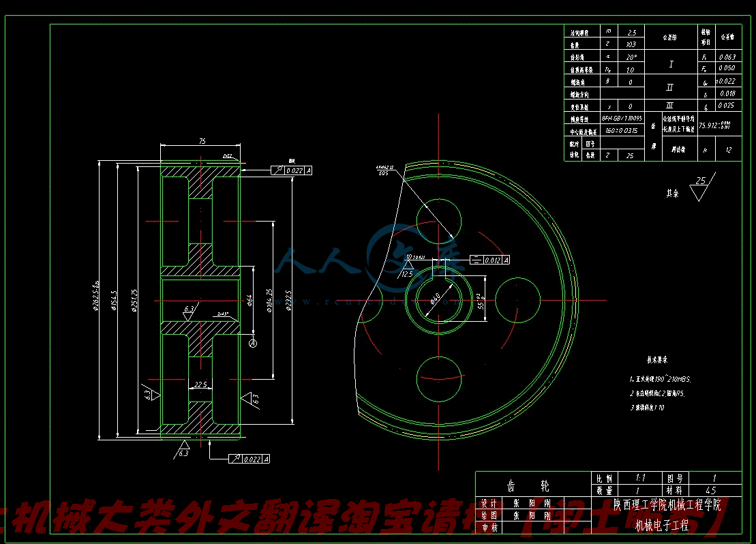Select tolerance value 0.063
This screenshot has width=756, height=544.
click(x=727, y=57)
